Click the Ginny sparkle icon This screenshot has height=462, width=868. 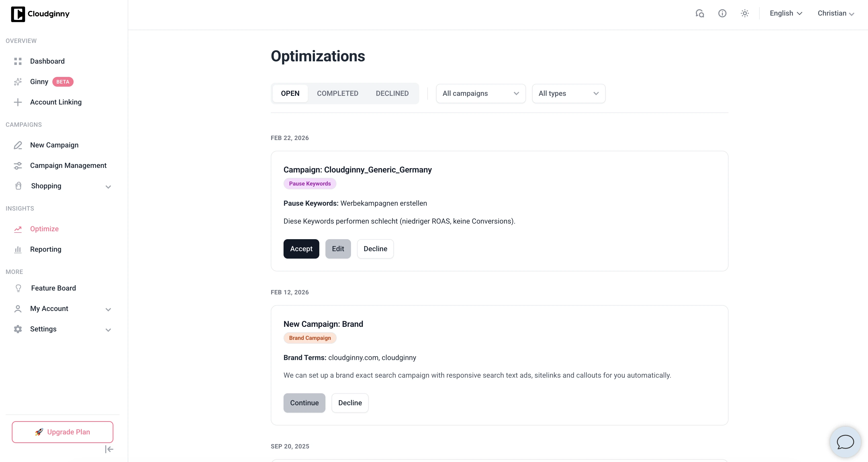coord(18,82)
